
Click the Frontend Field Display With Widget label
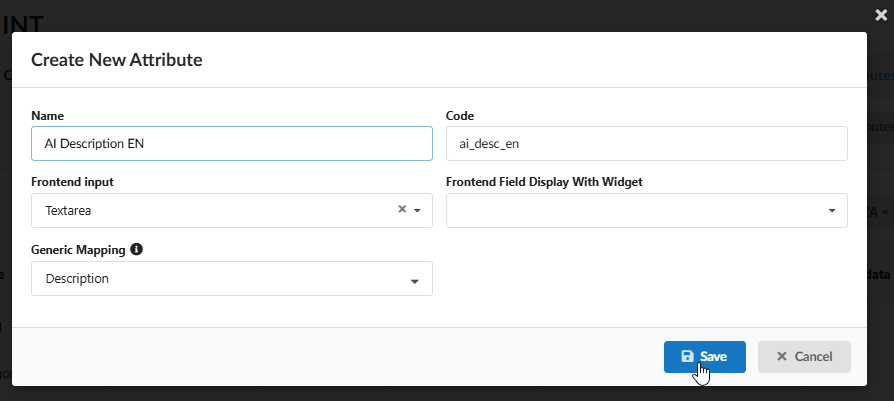[544, 182]
